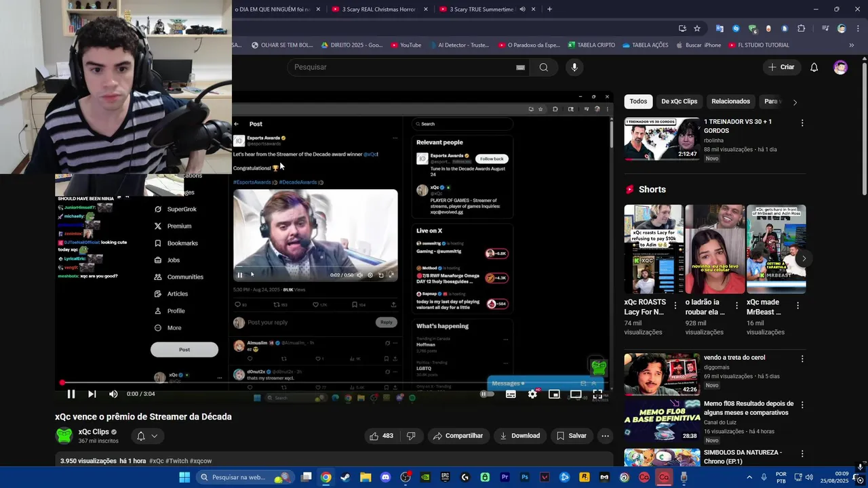The image size is (868, 488).
Task: Open the notification bell dropdown for xQc Clips
Action: pyautogui.click(x=147, y=436)
